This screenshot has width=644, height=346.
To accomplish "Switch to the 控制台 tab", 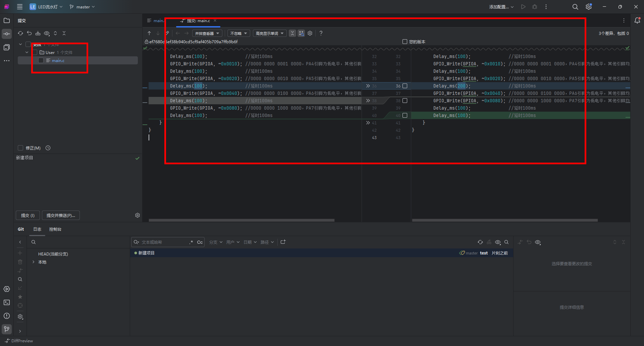I will (x=55, y=229).
